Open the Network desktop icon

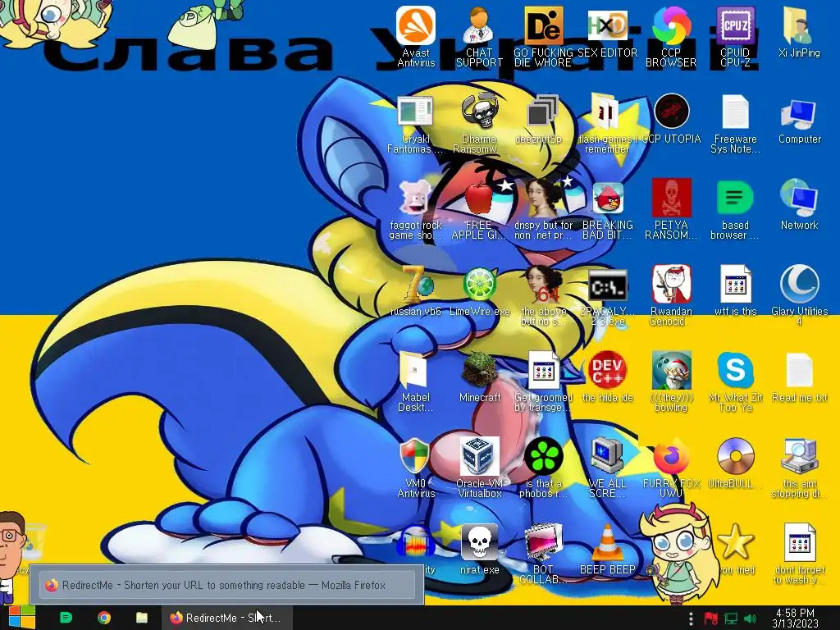pos(799,199)
